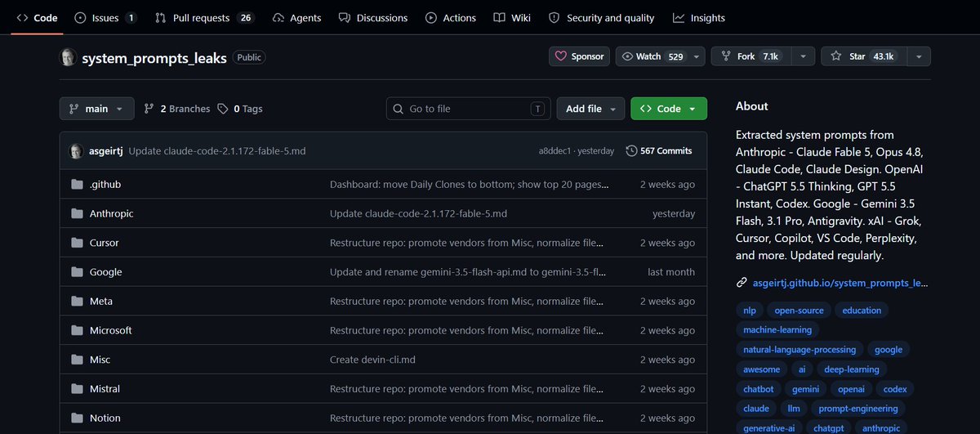
Task: Select the nlp topic tag
Action: point(750,311)
